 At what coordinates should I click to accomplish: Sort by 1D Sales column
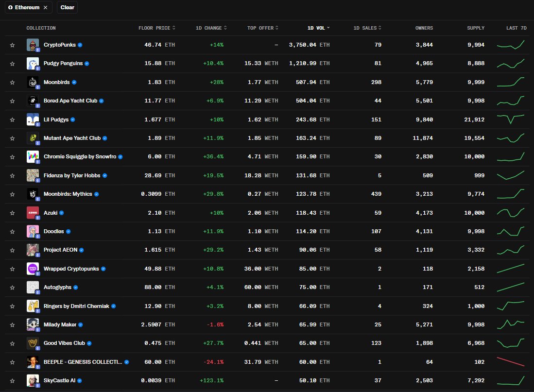(367, 28)
